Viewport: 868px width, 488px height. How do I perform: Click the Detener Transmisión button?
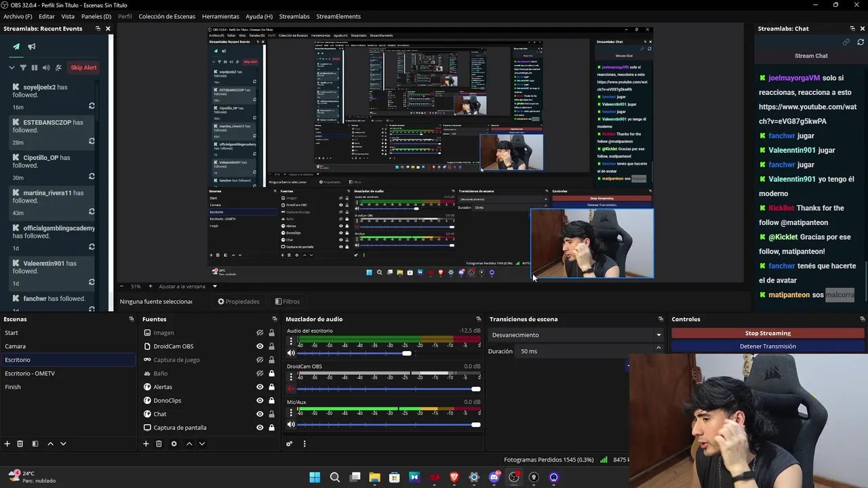[x=768, y=346]
